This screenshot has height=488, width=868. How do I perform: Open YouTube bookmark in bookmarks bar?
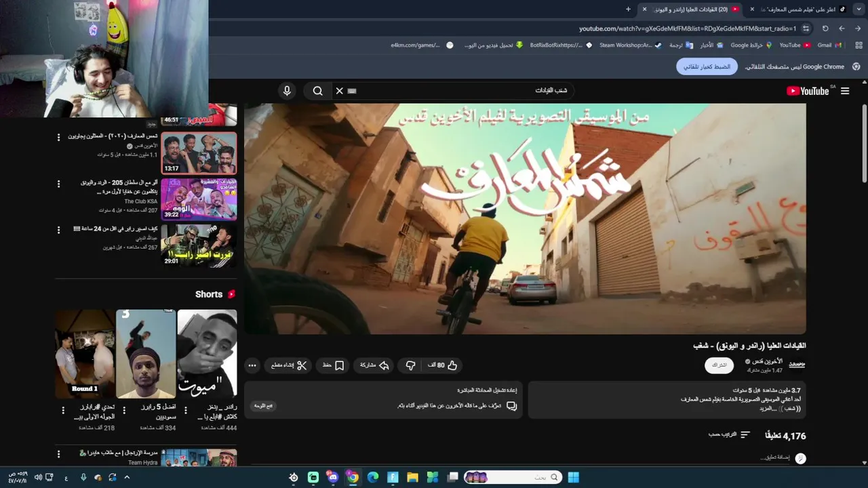point(794,45)
